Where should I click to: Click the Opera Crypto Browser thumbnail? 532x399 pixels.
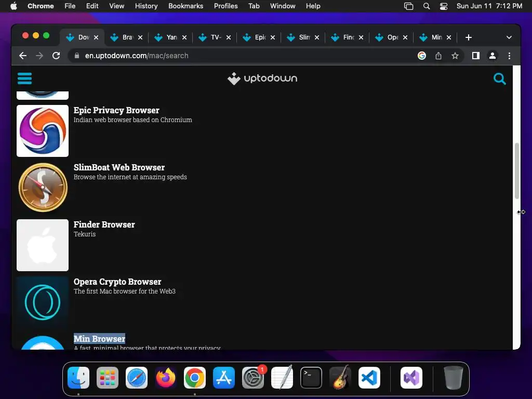[43, 302]
